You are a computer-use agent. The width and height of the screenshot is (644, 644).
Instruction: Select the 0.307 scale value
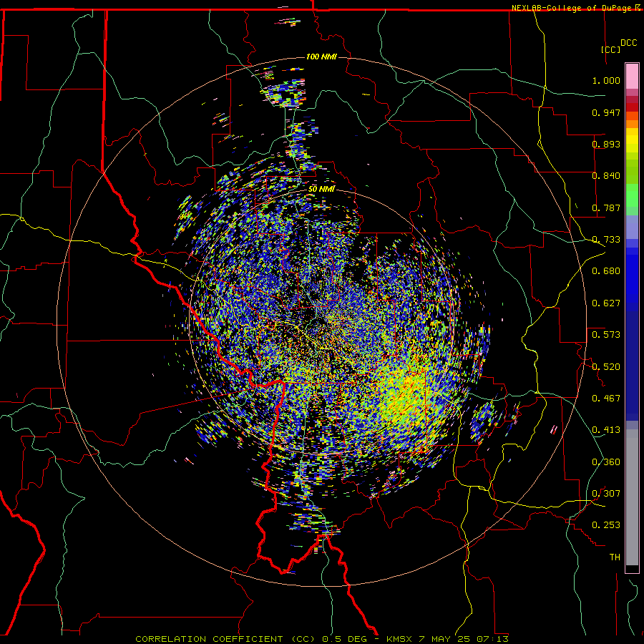point(606,494)
